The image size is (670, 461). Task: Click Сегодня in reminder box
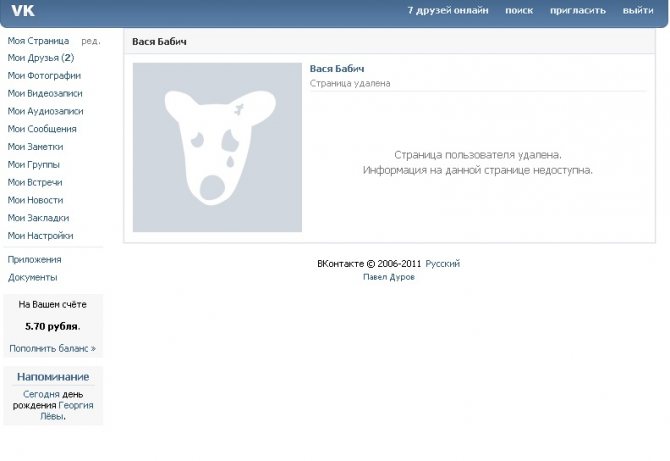pos(41,394)
